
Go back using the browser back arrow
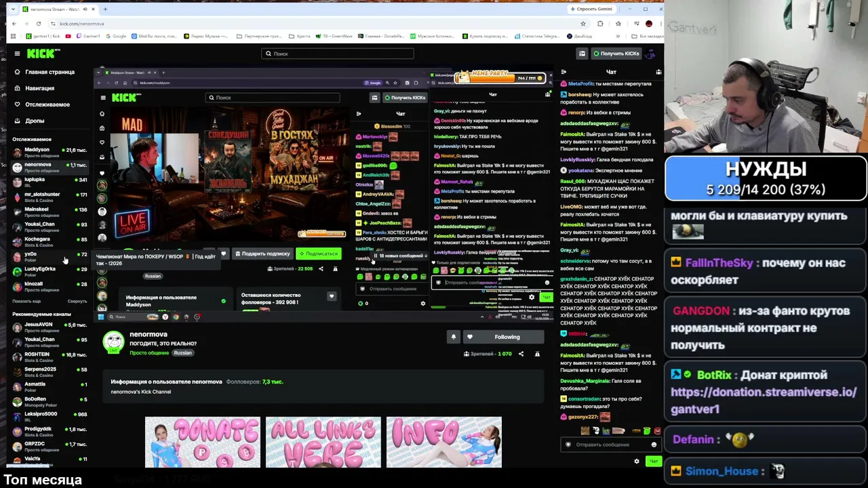click(14, 24)
